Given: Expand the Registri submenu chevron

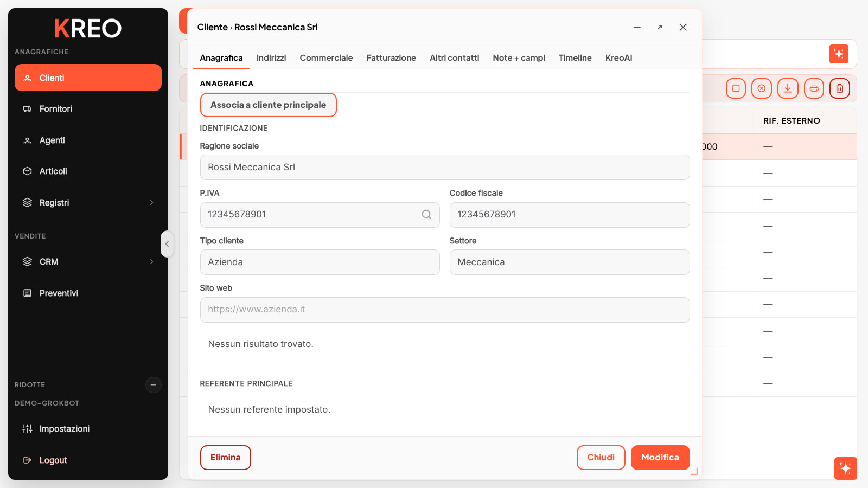Looking at the screenshot, I should (151, 203).
